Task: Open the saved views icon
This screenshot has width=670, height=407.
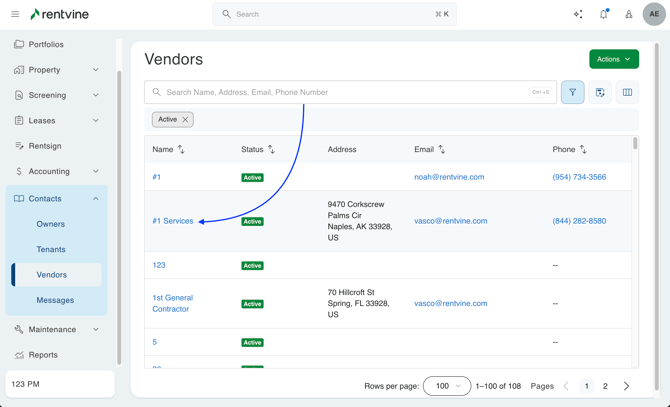Action: (x=600, y=92)
